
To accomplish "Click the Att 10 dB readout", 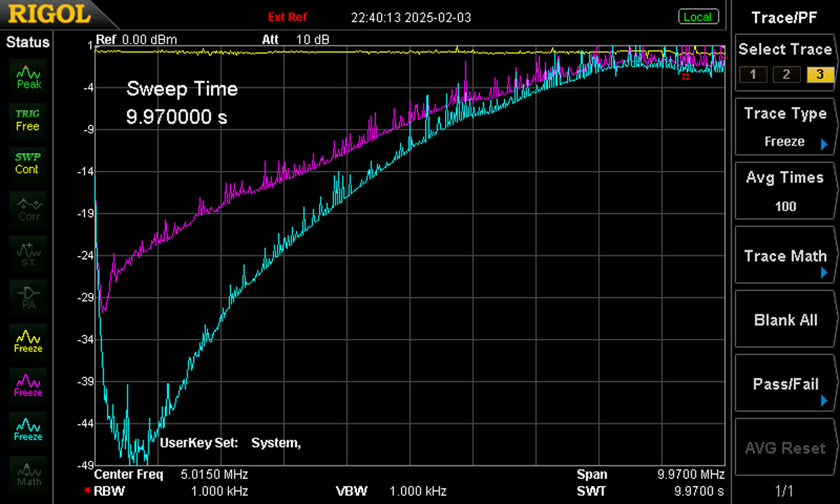I will pyautogui.click(x=295, y=39).
